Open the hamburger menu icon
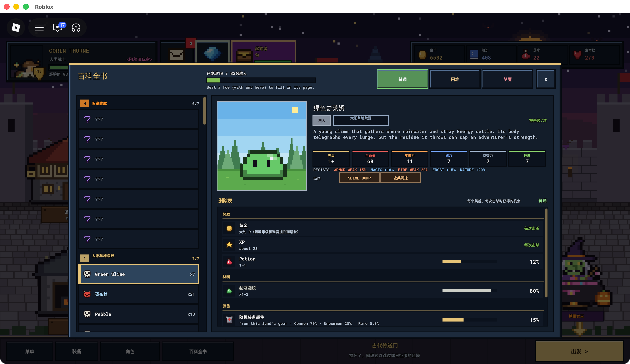The image size is (630, 364). click(39, 27)
